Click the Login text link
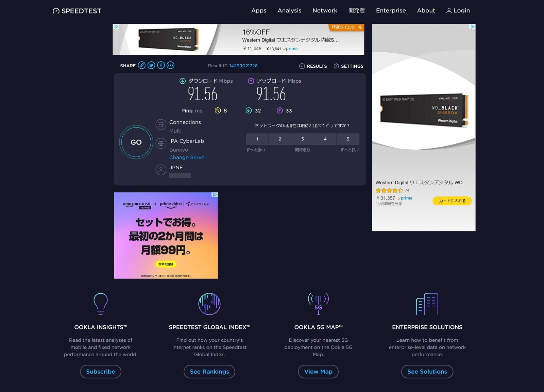 click(461, 11)
